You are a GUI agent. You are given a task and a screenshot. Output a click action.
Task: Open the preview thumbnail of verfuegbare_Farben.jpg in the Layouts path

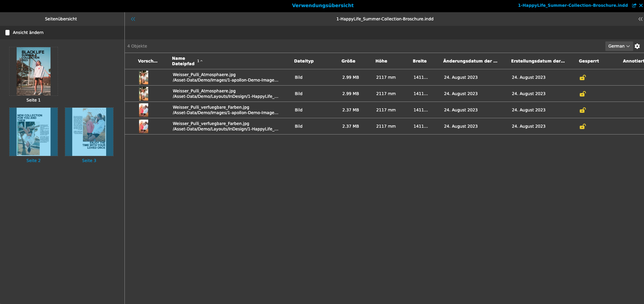tap(143, 126)
